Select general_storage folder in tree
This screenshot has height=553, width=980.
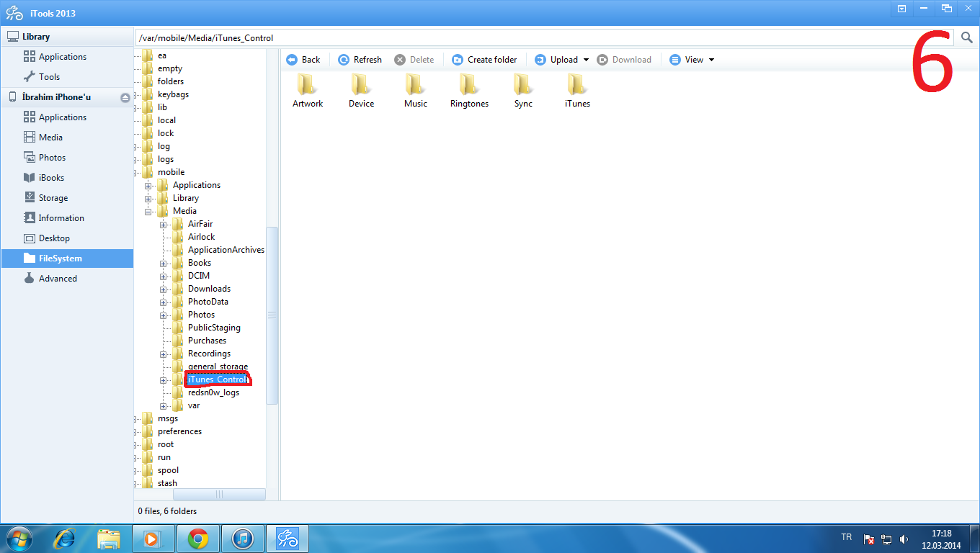click(x=218, y=367)
